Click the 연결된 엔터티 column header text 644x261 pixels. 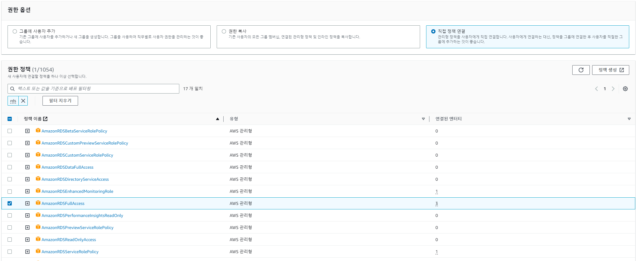[x=448, y=119]
